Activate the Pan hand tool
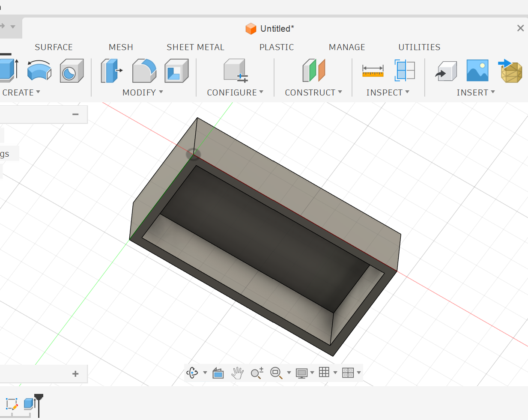This screenshot has height=420, width=528. (237, 373)
